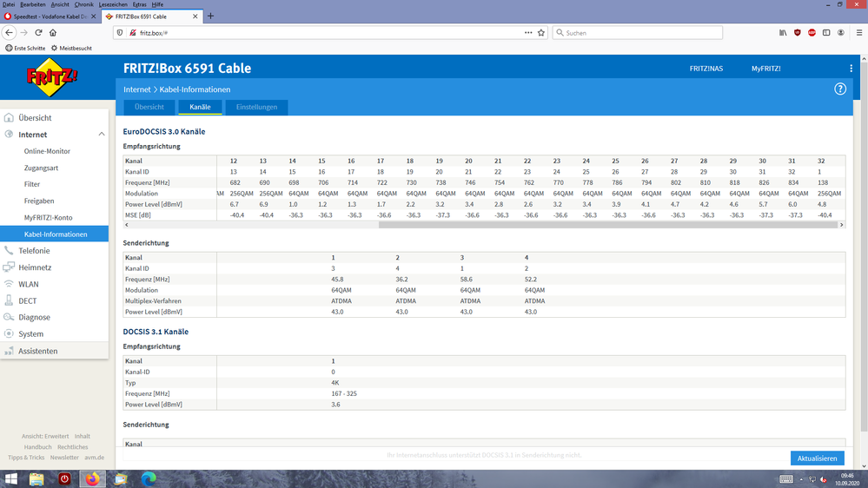The image size is (868, 488).
Task: Open a new browser tab
Action: (x=210, y=16)
